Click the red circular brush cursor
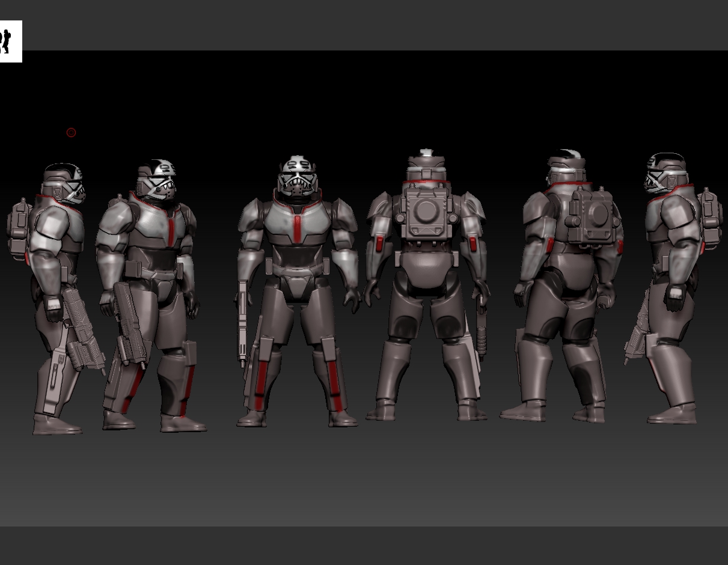The height and width of the screenshot is (565, 728). click(x=71, y=132)
